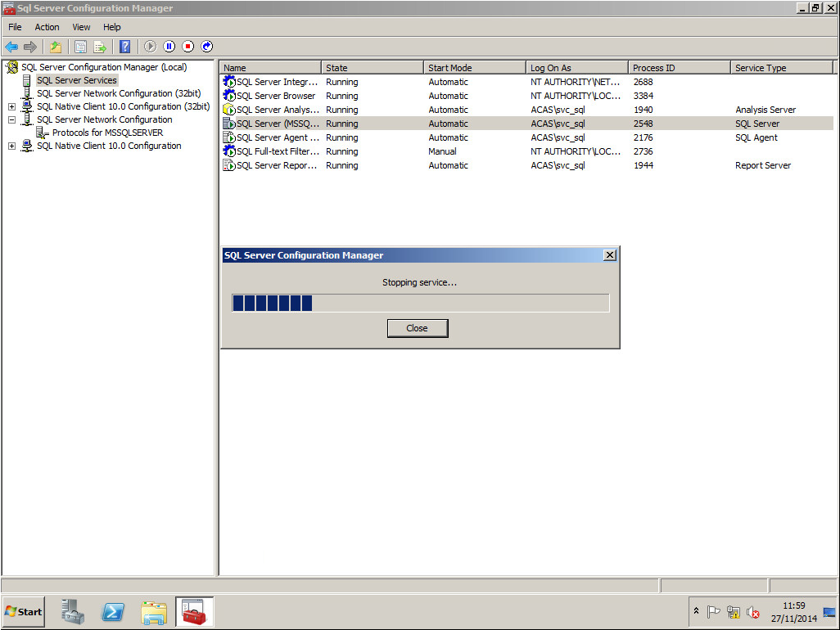Image resolution: width=840 pixels, height=630 pixels.
Task: Click the Restart Service toolbar icon
Action: click(207, 47)
